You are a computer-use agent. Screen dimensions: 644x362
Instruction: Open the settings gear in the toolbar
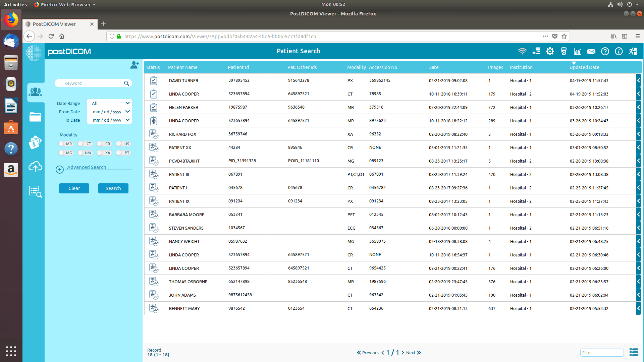click(x=550, y=51)
